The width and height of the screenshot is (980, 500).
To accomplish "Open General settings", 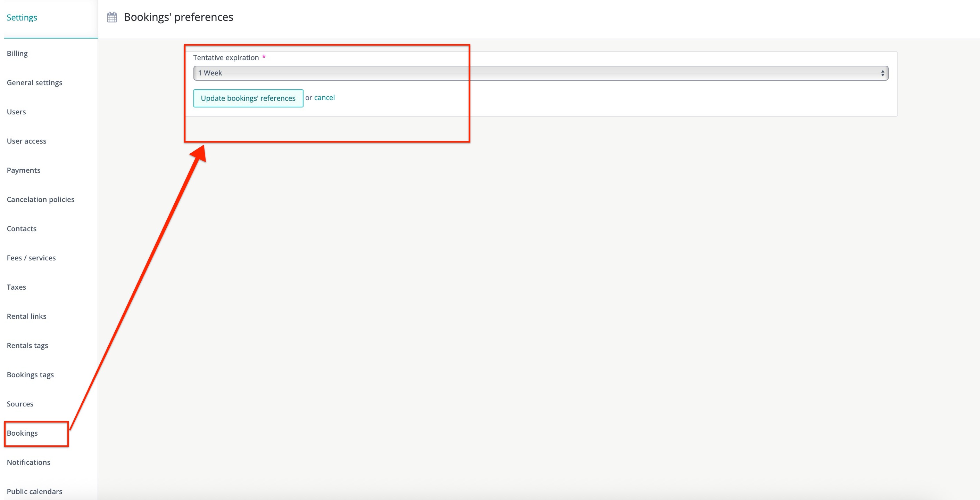I will [x=34, y=82].
